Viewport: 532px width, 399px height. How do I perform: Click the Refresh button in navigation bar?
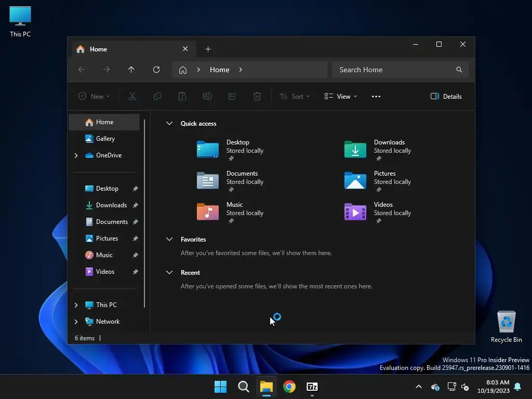tap(156, 70)
